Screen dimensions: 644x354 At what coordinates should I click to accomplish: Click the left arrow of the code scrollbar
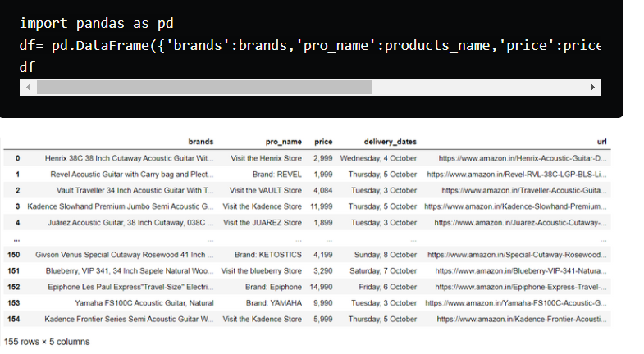(x=27, y=88)
